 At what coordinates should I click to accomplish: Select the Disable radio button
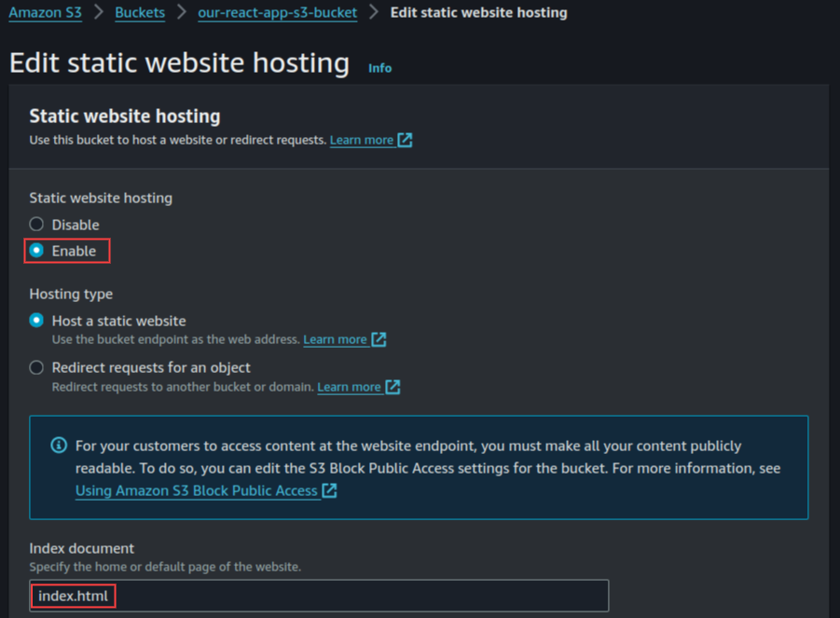pyautogui.click(x=36, y=225)
